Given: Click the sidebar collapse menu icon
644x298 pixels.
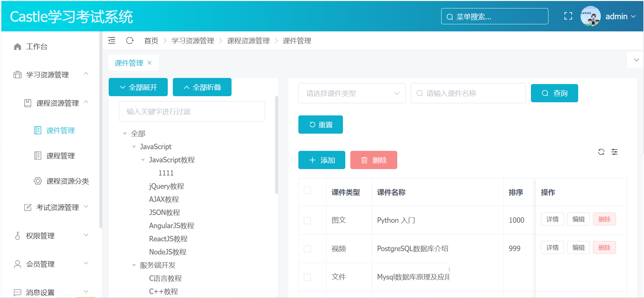Looking at the screenshot, I should pos(112,40).
